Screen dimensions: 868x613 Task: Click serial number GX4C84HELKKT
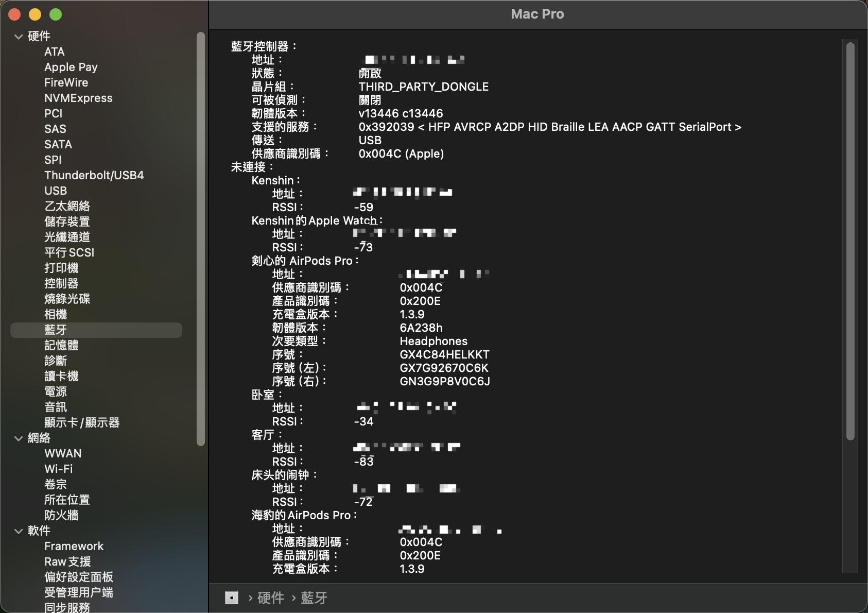445,355
